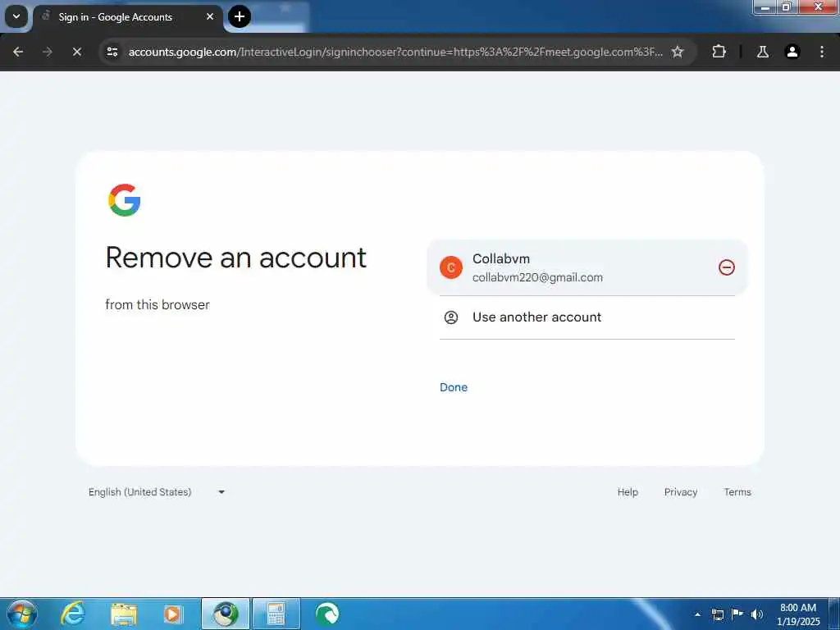Open the Chrome Labs flask icon
This screenshot has width=840, height=630.
pos(763,52)
